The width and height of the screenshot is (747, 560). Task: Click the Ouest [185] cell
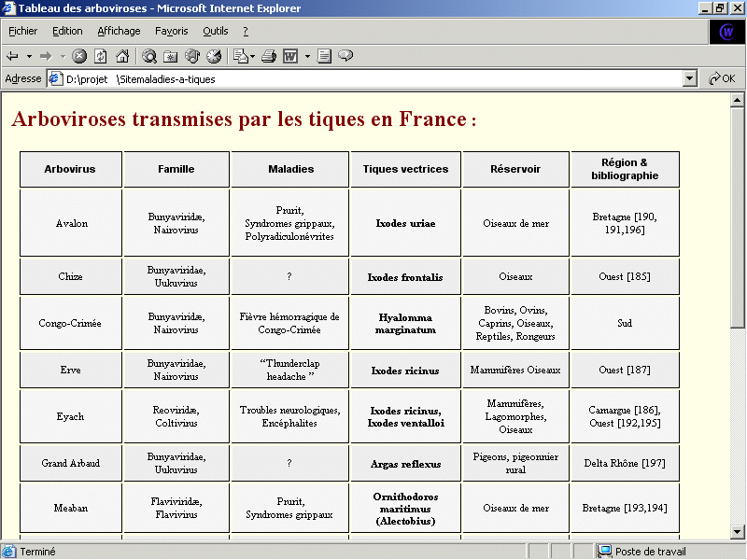(x=625, y=276)
